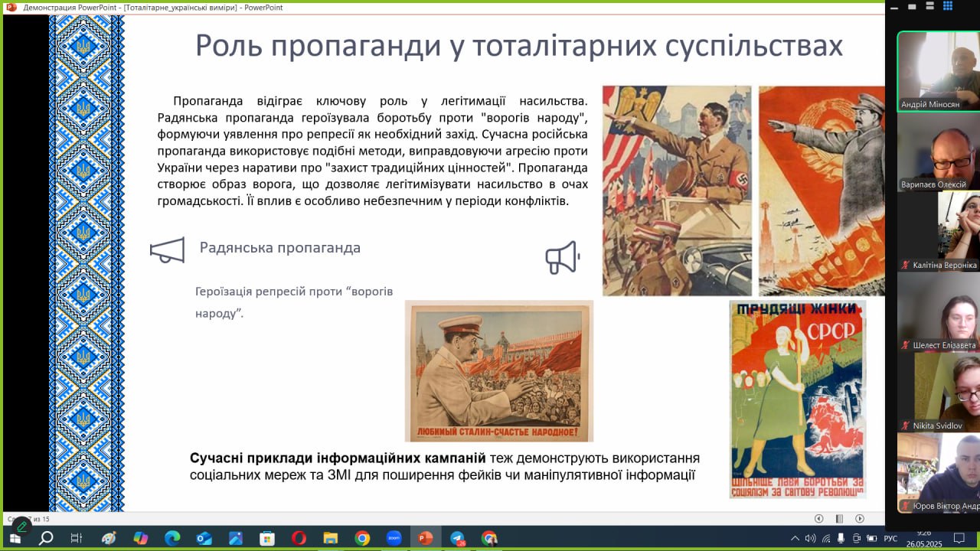This screenshot has height=551, width=980.
Task: Open Windows taskbar search
Action: (45, 538)
